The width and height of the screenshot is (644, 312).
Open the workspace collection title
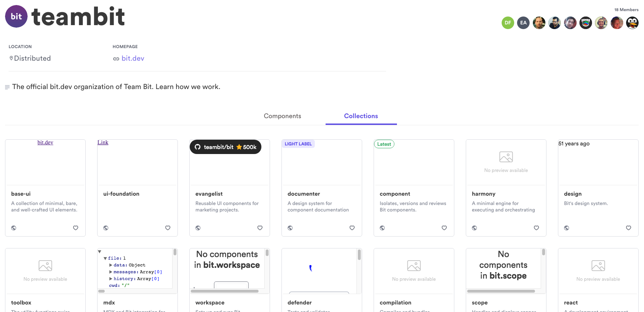[x=210, y=303]
